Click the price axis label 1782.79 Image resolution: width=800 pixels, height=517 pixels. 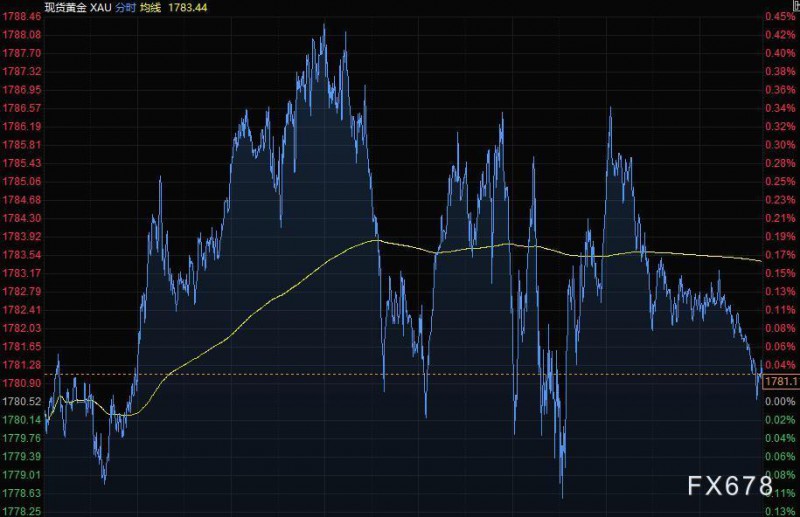(x=21, y=291)
